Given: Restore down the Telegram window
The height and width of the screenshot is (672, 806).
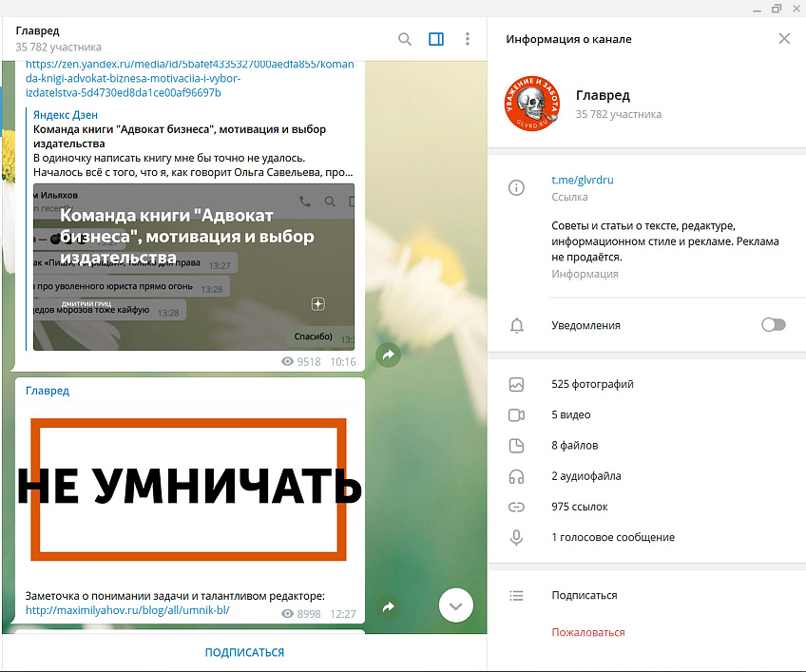Looking at the screenshot, I should coord(777,9).
